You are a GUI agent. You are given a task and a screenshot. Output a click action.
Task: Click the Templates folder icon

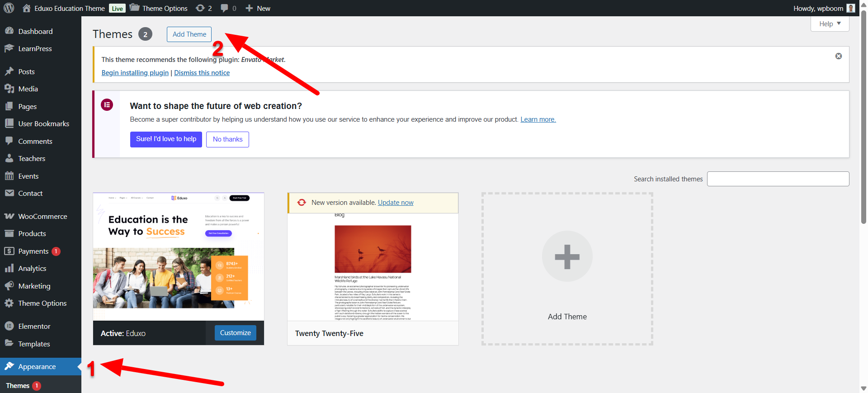point(9,343)
